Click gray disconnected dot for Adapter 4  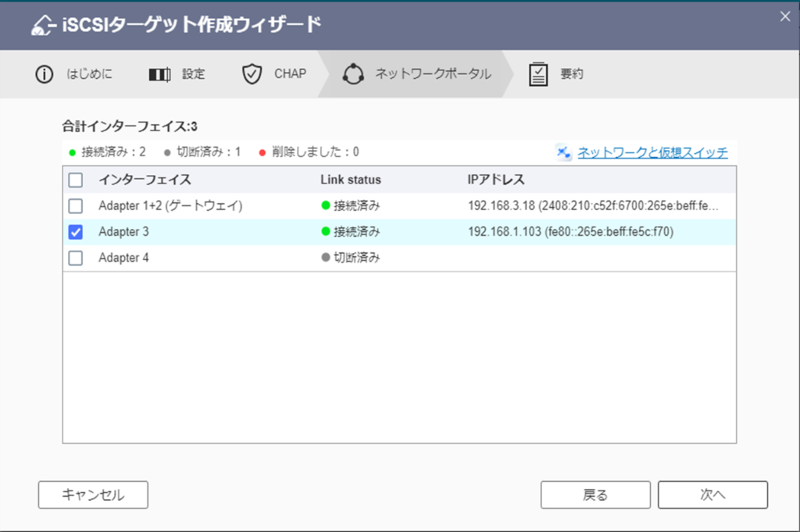pyautogui.click(x=326, y=258)
